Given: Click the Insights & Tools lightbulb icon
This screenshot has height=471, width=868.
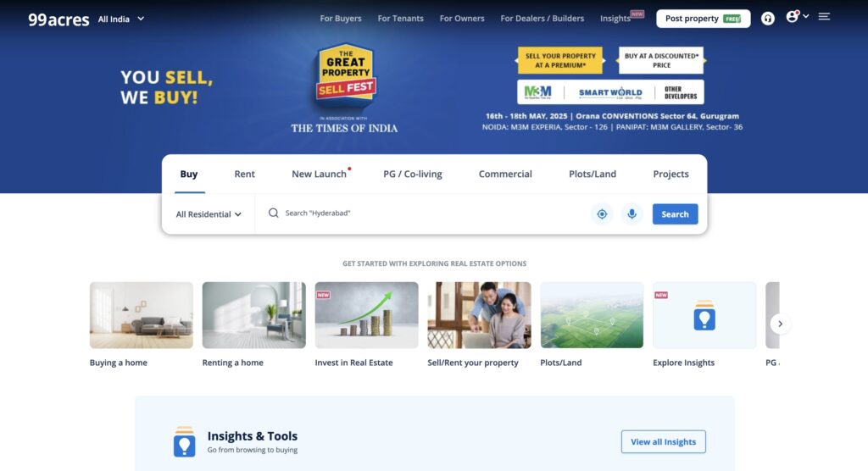Looking at the screenshot, I should (x=184, y=441).
